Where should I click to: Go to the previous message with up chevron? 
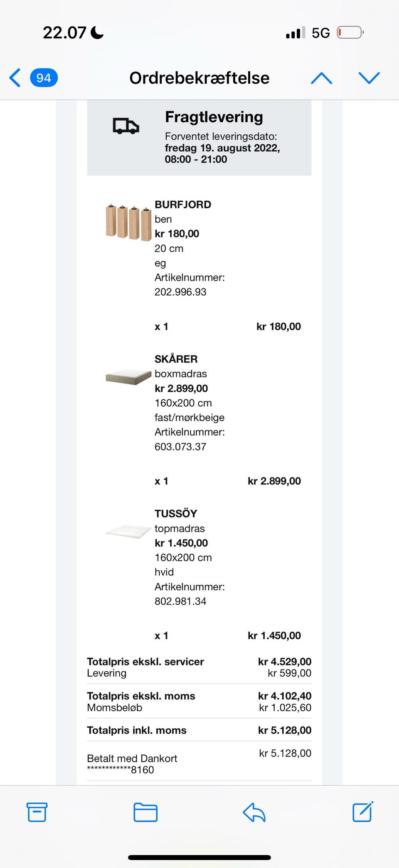(321, 78)
